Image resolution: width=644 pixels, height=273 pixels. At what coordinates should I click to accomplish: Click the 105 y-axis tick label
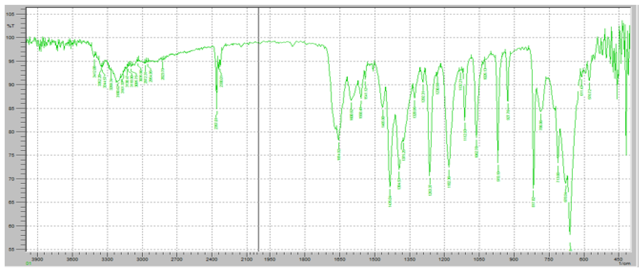(11, 14)
